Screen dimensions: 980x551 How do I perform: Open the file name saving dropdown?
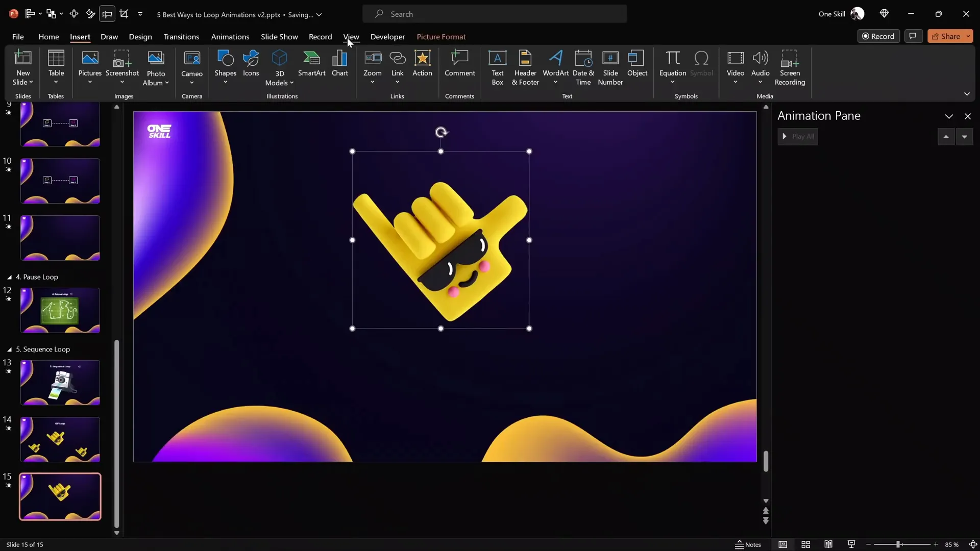319,15
